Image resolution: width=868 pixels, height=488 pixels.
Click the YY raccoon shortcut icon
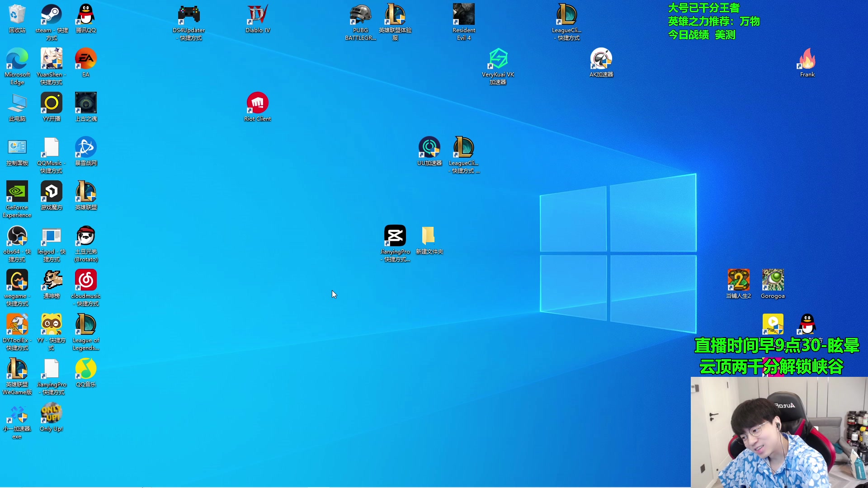52,332
